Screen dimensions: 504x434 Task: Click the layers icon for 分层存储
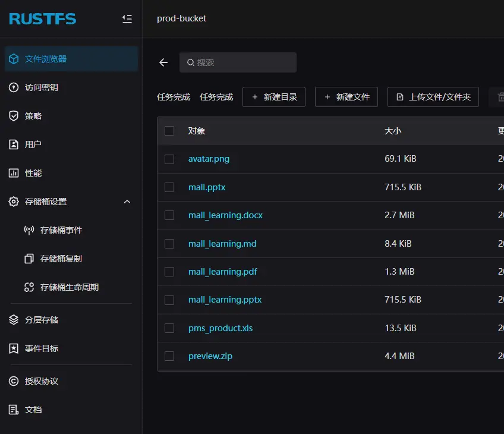[x=14, y=320]
